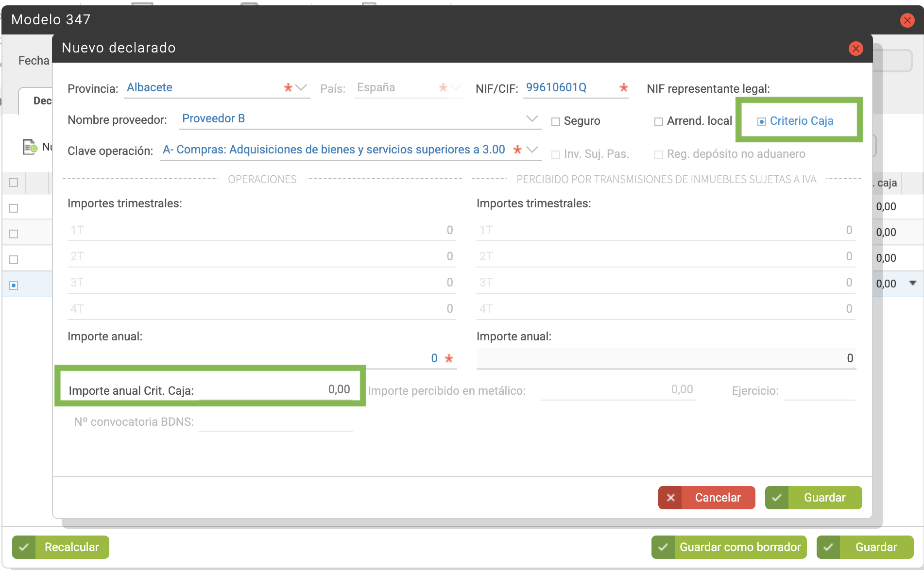Click the new declarado document icon
Image resolution: width=924 pixels, height=570 pixels.
pyautogui.click(x=30, y=147)
